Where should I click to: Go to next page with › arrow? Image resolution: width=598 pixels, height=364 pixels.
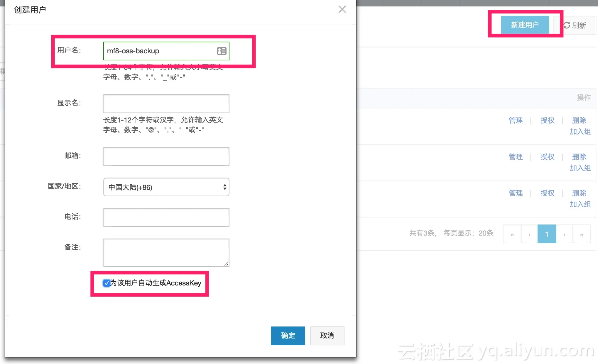click(564, 234)
